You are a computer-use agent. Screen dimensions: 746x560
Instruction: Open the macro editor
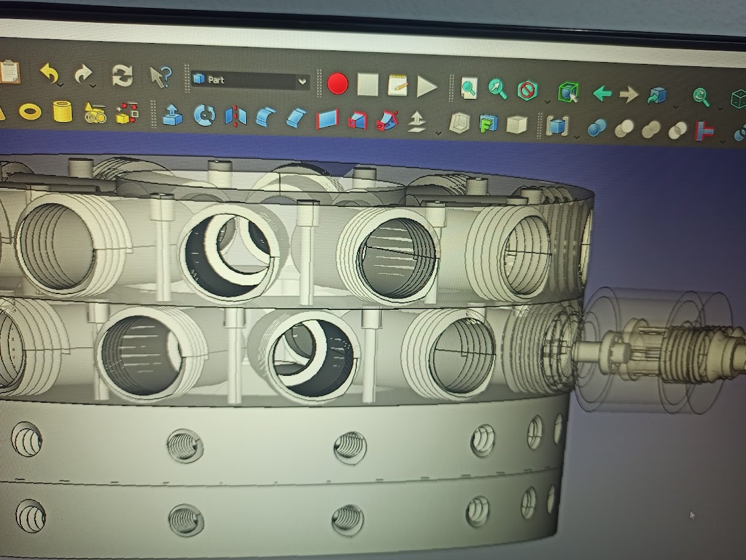coord(397,85)
